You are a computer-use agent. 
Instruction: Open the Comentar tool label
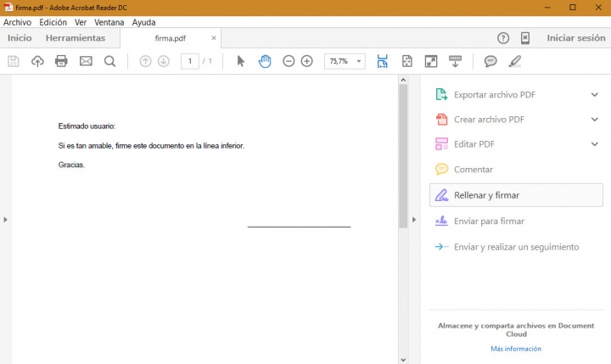click(474, 169)
